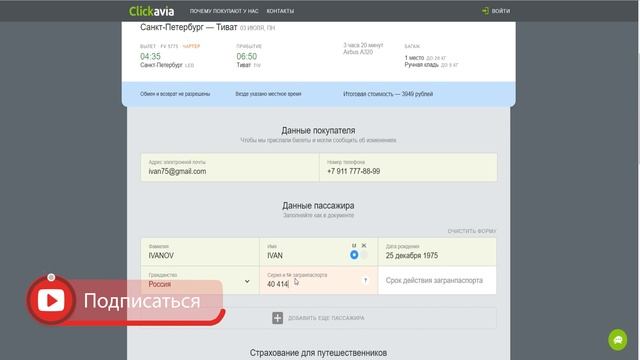This screenshot has height=360, width=640.
Task: Select the male gender radio button
Action: [x=354, y=255]
